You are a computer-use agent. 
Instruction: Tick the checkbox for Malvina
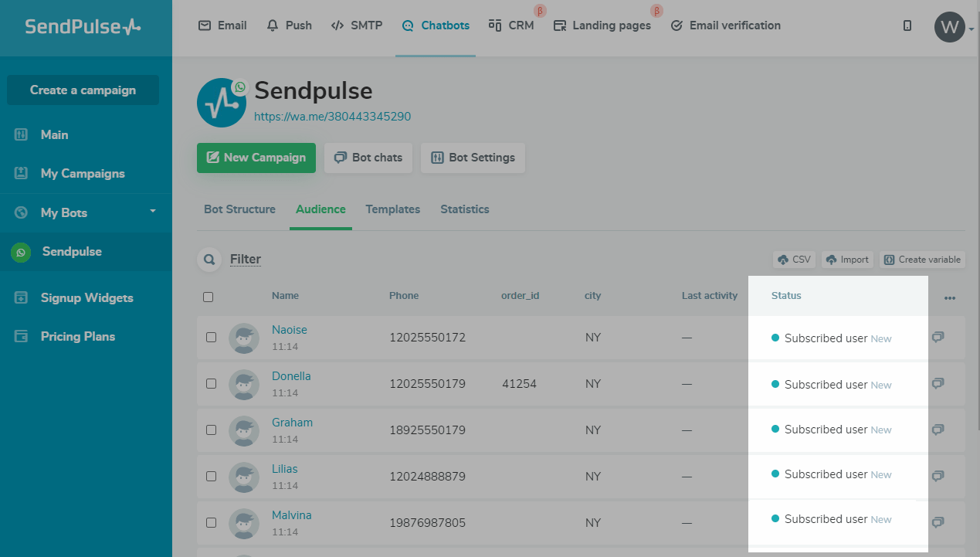[x=211, y=523]
